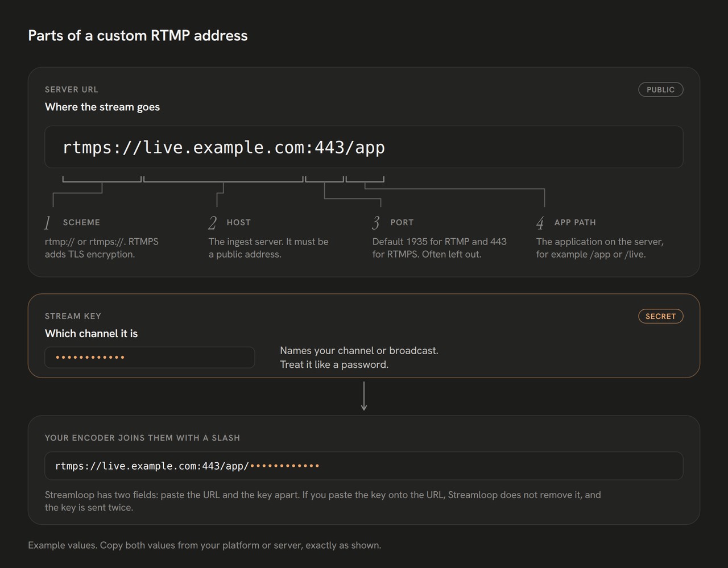The height and width of the screenshot is (568, 728).
Task: Click the 'Which channel it is' subtitle
Action: point(92,334)
